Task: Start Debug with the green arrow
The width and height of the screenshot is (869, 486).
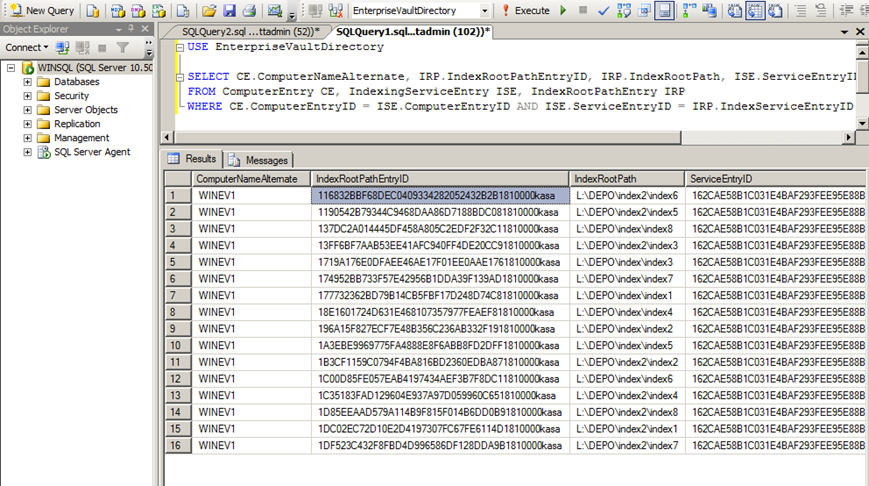Action: pyautogui.click(x=563, y=10)
